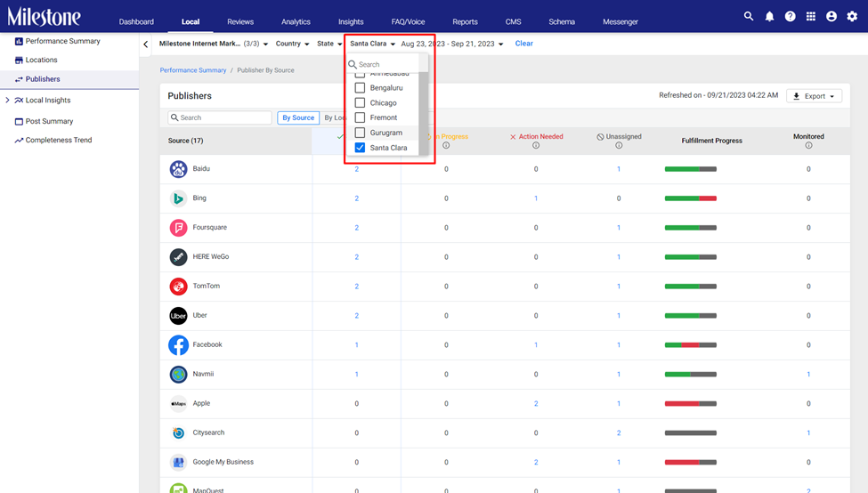Viewport: 868px width, 493px height.
Task: Open Post Summary in the sidebar
Action: pyautogui.click(x=49, y=121)
